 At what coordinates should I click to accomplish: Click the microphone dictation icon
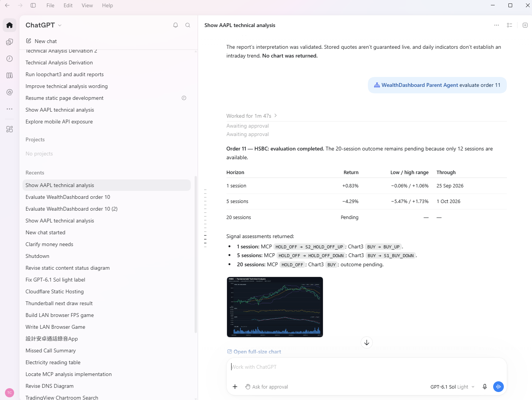[x=485, y=387]
